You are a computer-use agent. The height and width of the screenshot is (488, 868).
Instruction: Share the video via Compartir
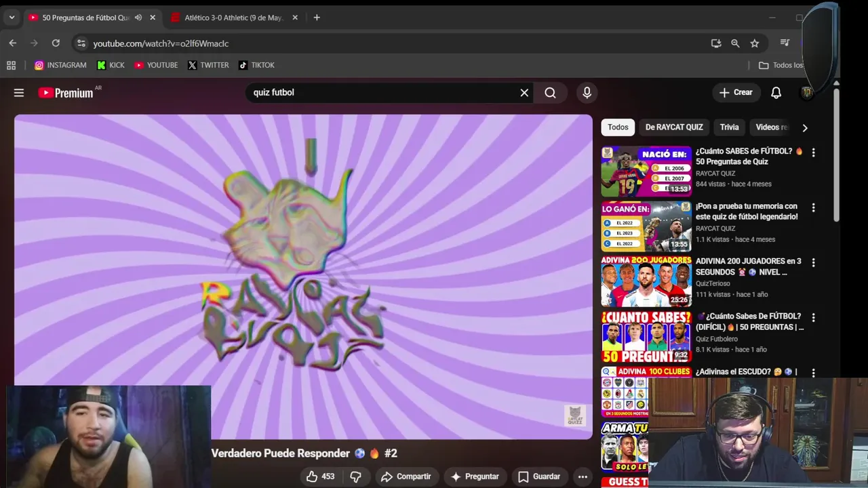click(406, 476)
